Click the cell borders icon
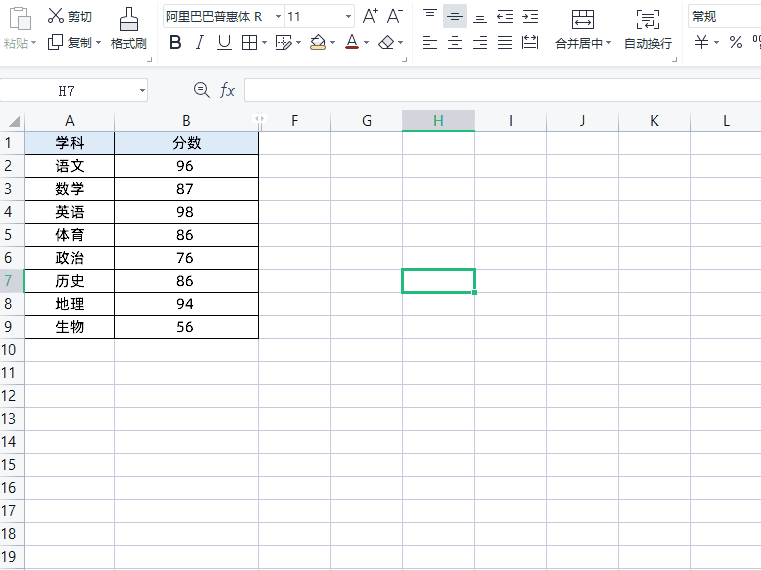This screenshot has height=570, width=761. (x=249, y=43)
